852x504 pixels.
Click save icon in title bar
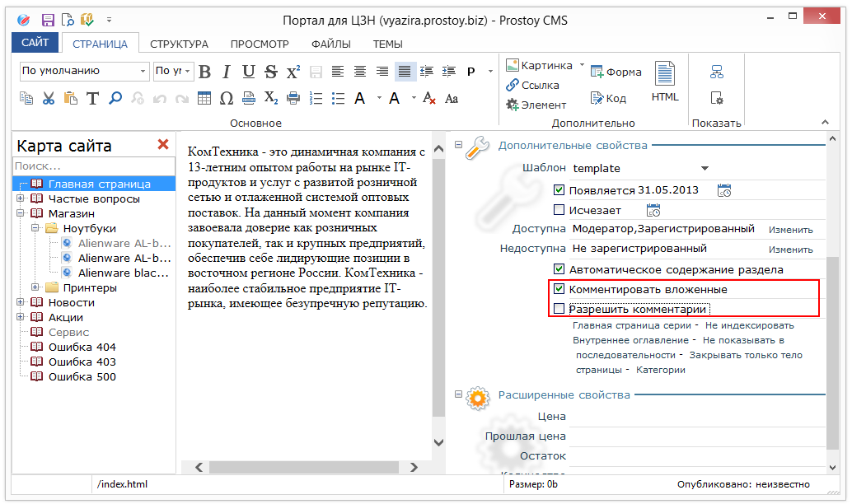click(x=48, y=20)
